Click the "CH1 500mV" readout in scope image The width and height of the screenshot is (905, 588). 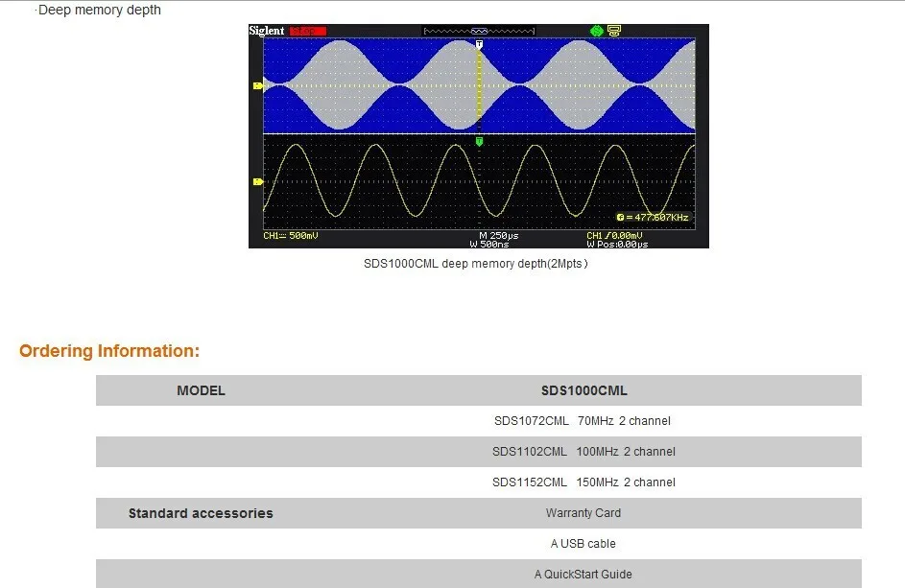click(291, 235)
